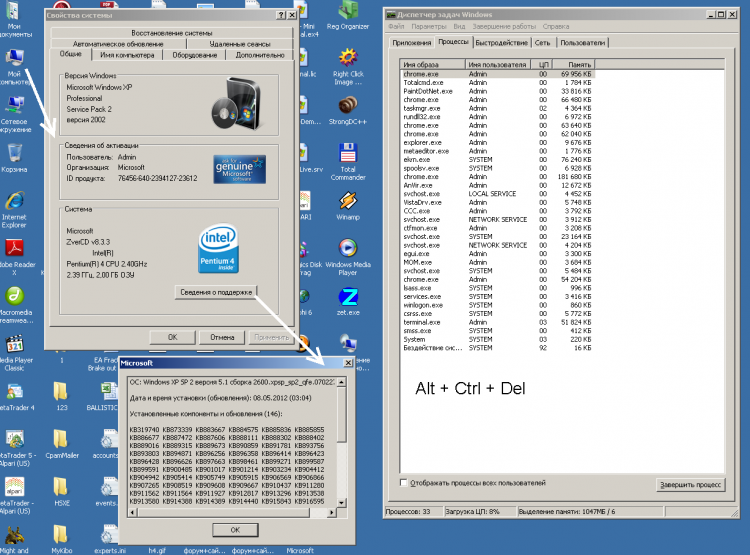
Task: Select the Totalcmd.exe process row
Action: point(497,83)
